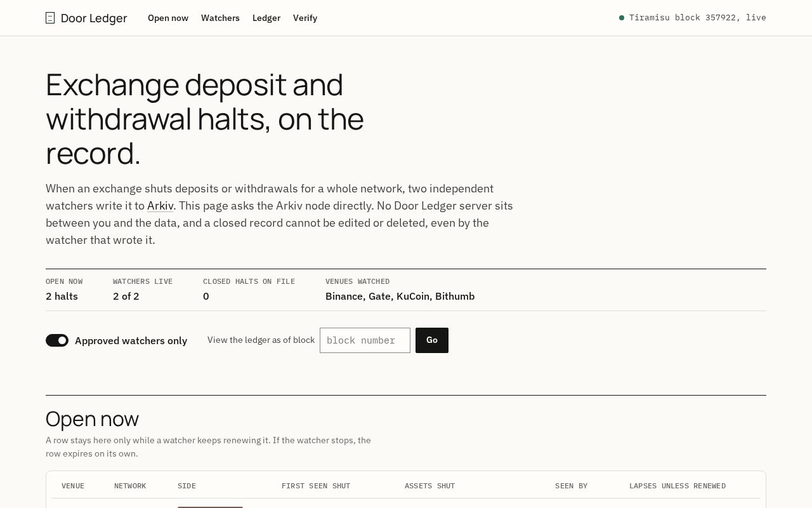The width and height of the screenshot is (812, 508).
Task: Click the FIRST SEEN SHUT column header
Action: 316,486
